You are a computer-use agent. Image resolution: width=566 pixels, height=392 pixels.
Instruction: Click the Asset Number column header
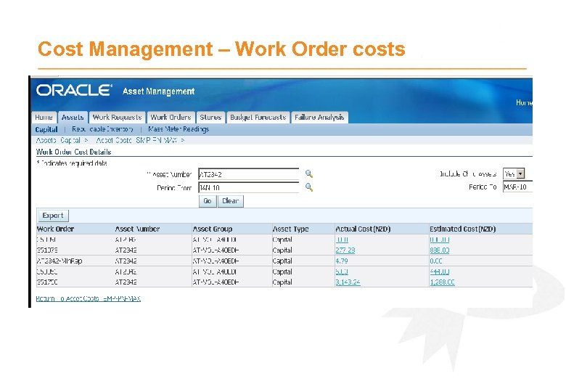(137, 229)
